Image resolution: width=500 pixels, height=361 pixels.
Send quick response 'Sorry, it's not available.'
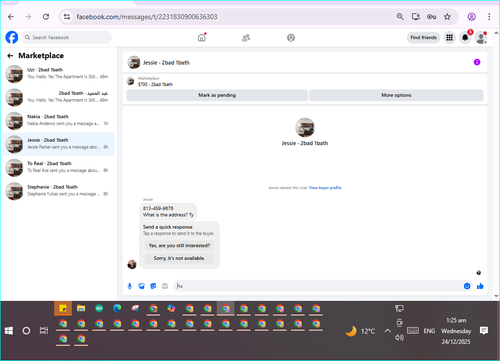pyautogui.click(x=179, y=258)
